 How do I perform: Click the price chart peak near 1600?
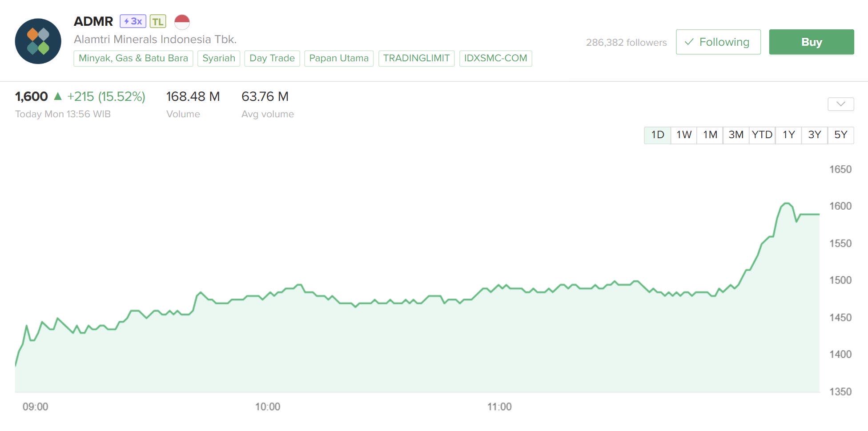coord(786,204)
